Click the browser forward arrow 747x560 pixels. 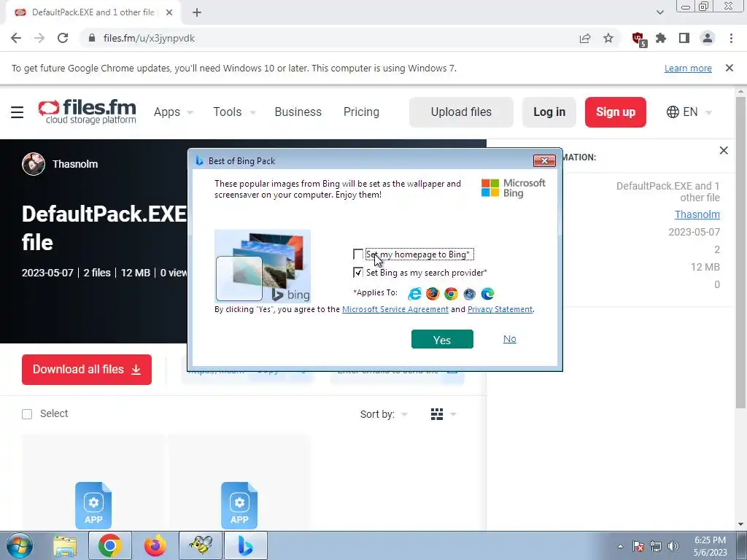click(39, 38)
